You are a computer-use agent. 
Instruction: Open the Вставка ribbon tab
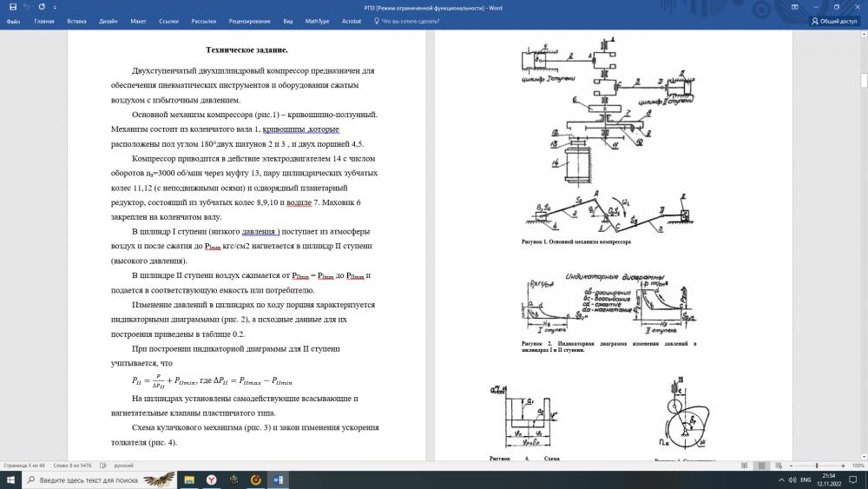(76, 21)
